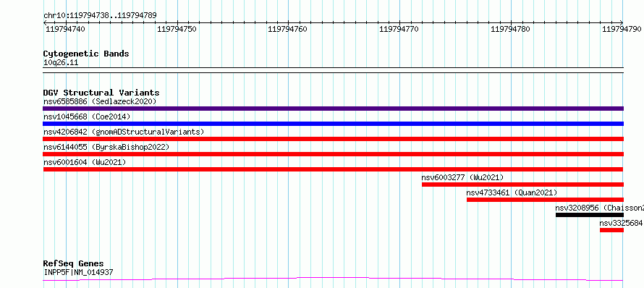Click the 10q26.11 cytogenetic band bar
The width and height of the screenshot is (644, 288).
333,70
